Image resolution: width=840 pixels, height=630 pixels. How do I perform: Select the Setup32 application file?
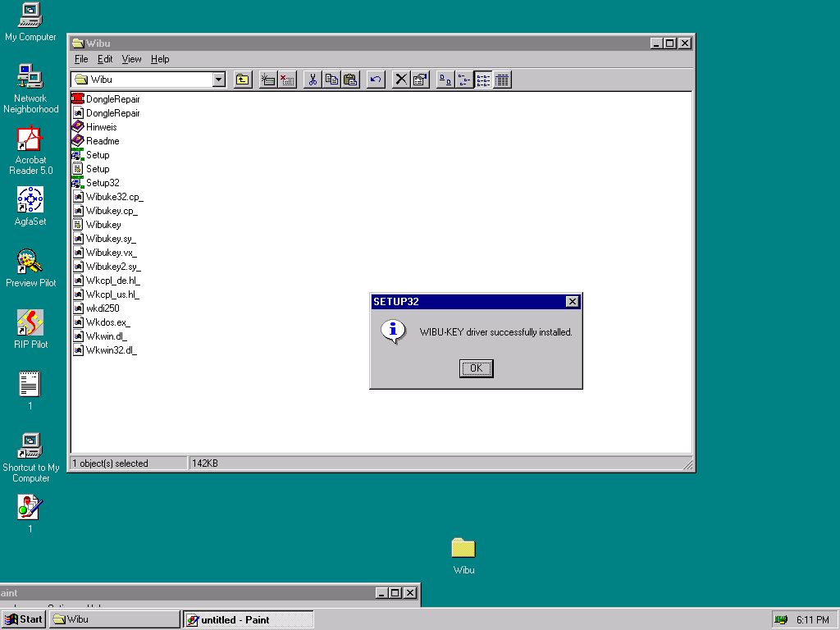tap(95, 183)
